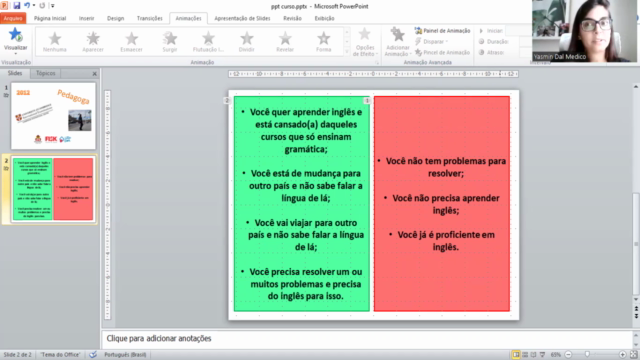
Task: Select the Surgir animation effect
Action: (x=170, y=42)
